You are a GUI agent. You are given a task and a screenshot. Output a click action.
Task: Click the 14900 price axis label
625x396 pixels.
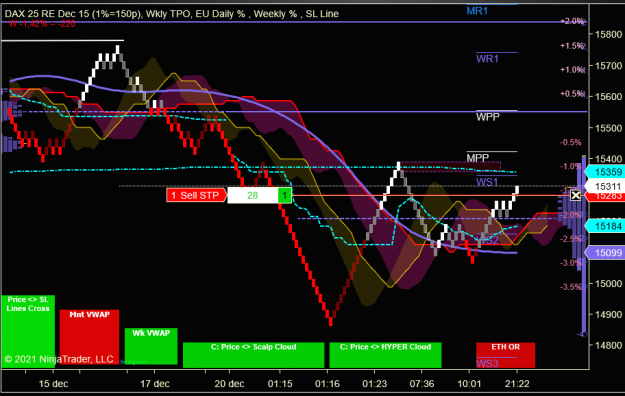608,315
